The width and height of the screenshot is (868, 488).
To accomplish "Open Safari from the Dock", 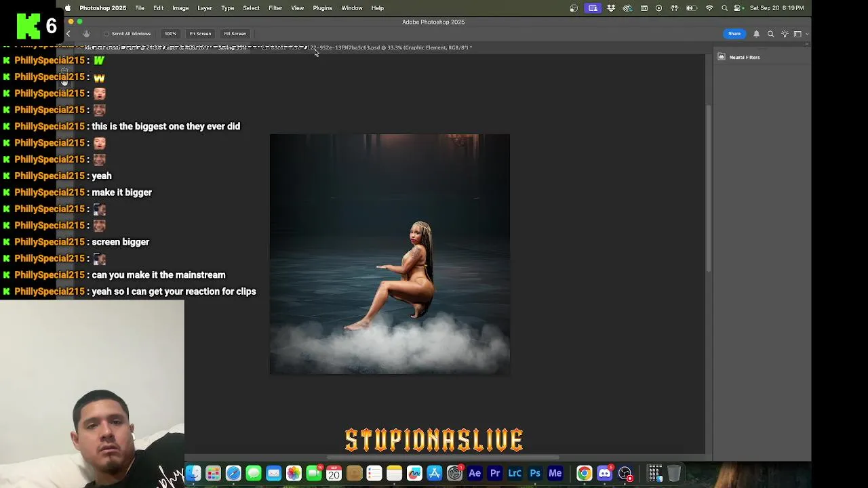I will (x=233, y=473).
